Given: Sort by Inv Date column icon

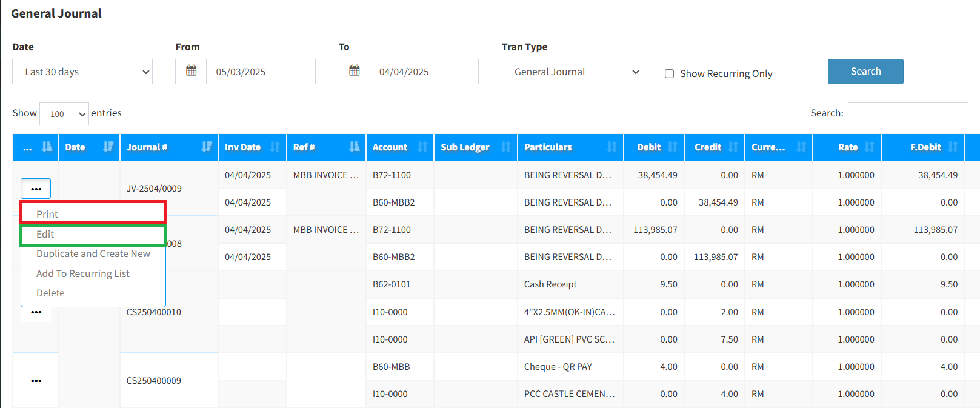Looking at the screenshot, I should coord(275,147).
